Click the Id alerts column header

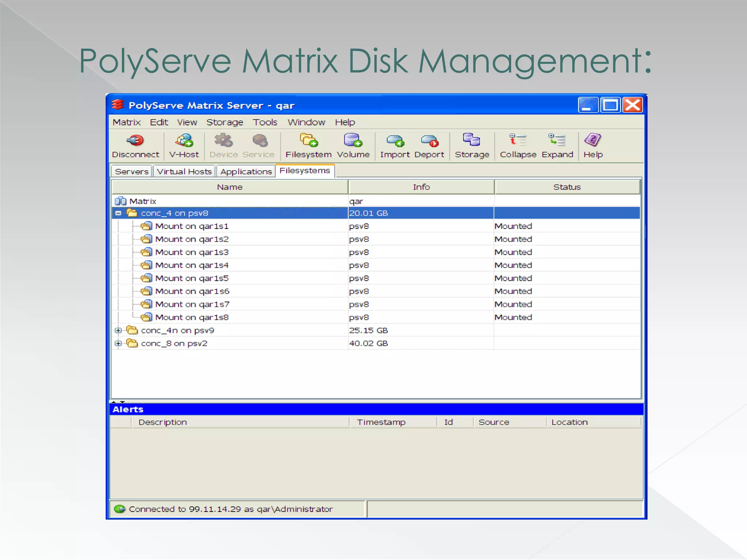point(456,422)
